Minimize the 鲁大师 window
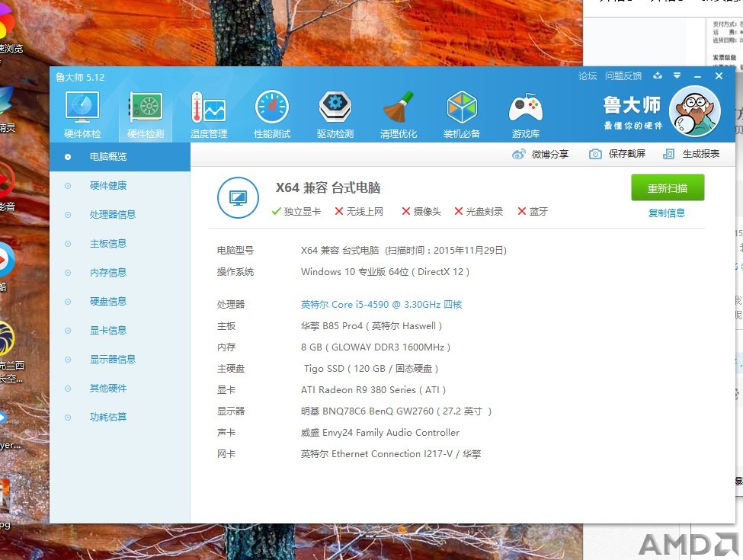The height and width of the screenshot is (560, 743). click(697, 75)
